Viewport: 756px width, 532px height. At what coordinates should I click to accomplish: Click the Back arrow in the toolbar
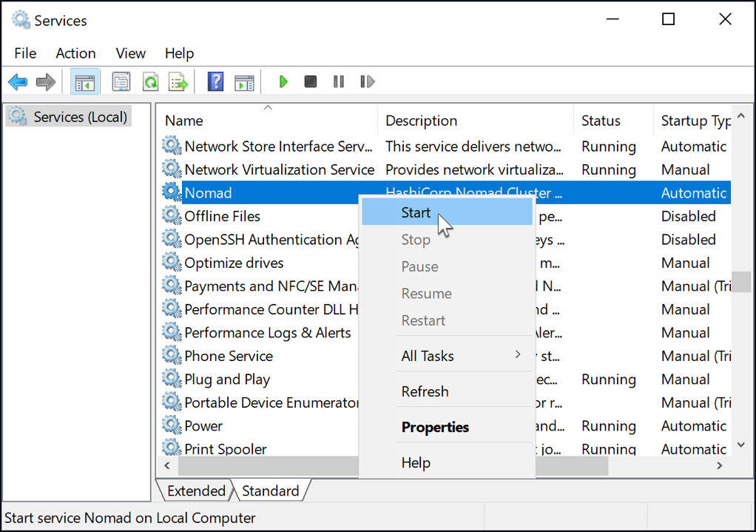tap(18, 81)
